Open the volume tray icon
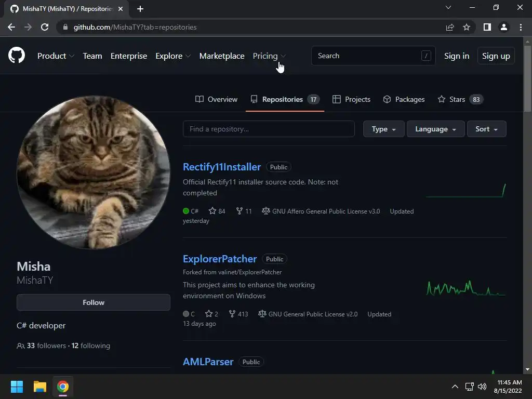 (x=482, y=387)
